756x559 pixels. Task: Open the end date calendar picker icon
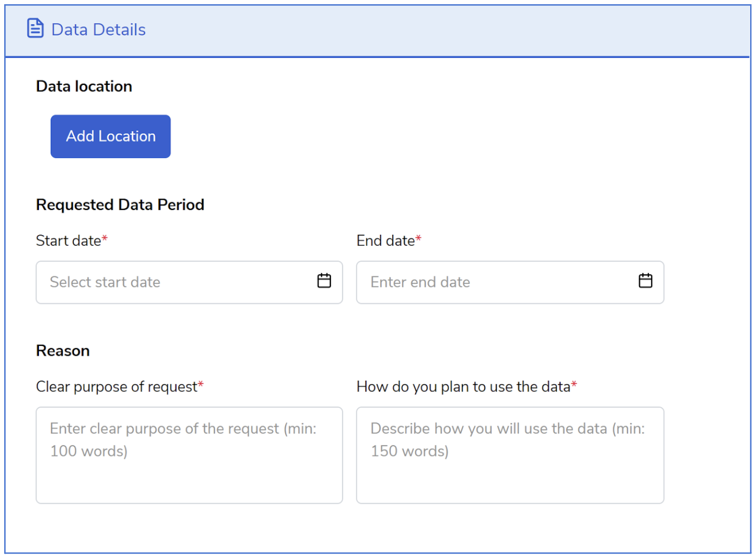pyautogui.click(x=645, y=281)
